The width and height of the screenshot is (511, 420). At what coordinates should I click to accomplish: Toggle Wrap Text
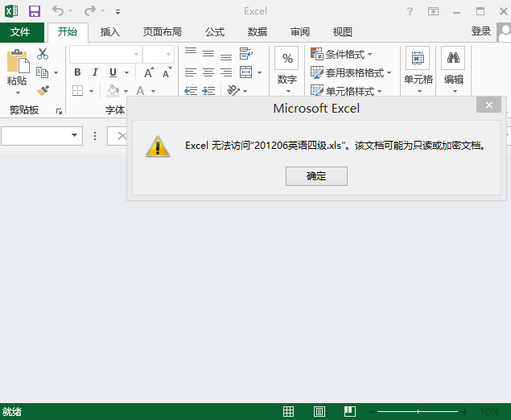click(246, 54)
